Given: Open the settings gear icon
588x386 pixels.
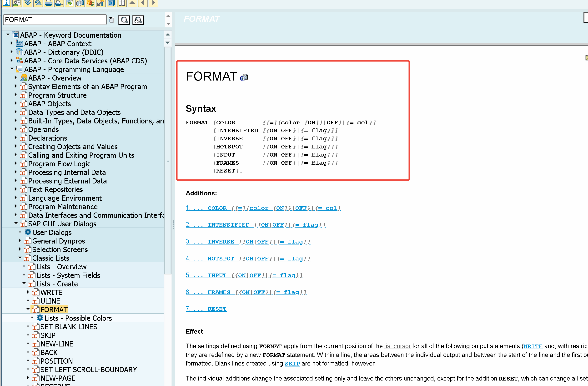Looking at the screenshot, I should click(x=111, y=4).
